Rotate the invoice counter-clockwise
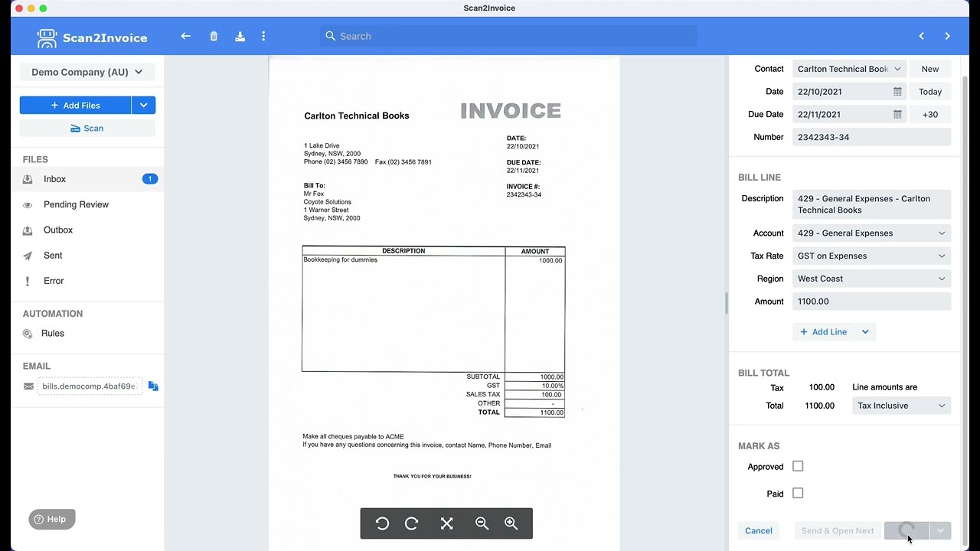Image resolution: width=980 pixels, height=551 pixels. [382, 523]
